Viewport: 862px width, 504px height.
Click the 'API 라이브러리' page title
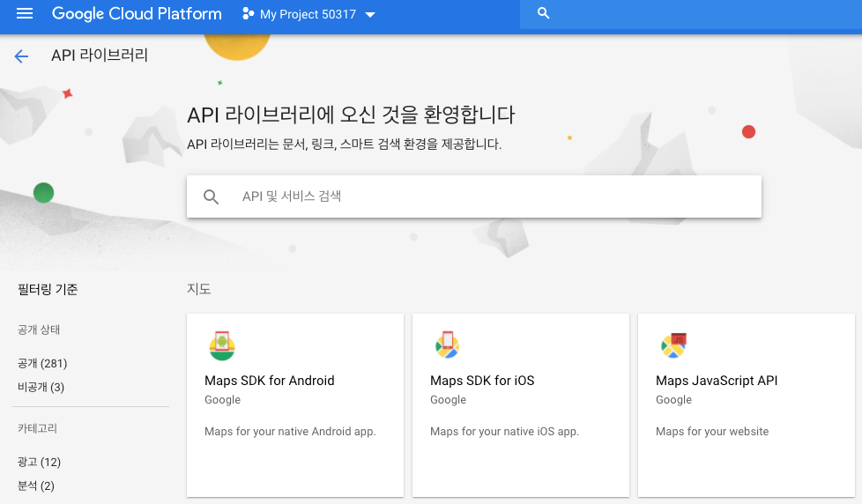coord(100,55)
